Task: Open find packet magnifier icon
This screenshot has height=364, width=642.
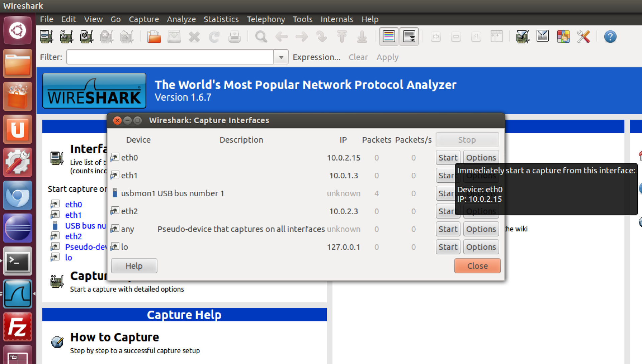Action: 261,37
